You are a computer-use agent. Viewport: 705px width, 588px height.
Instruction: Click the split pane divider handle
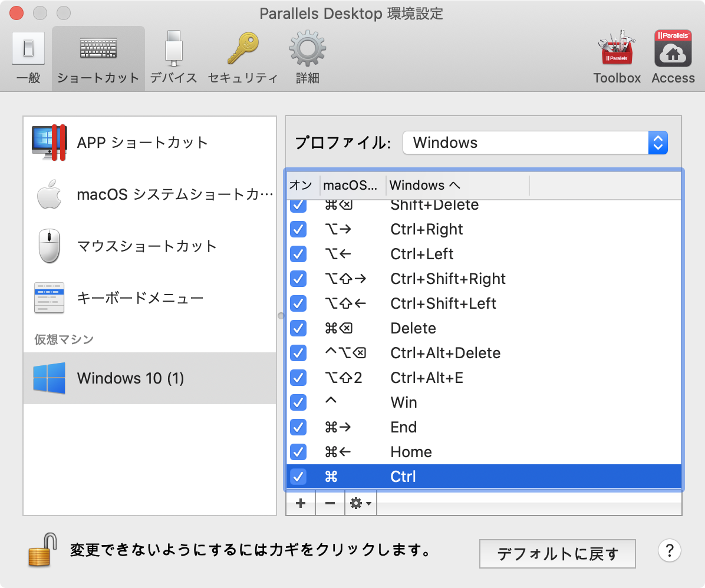tap(281, 316)
